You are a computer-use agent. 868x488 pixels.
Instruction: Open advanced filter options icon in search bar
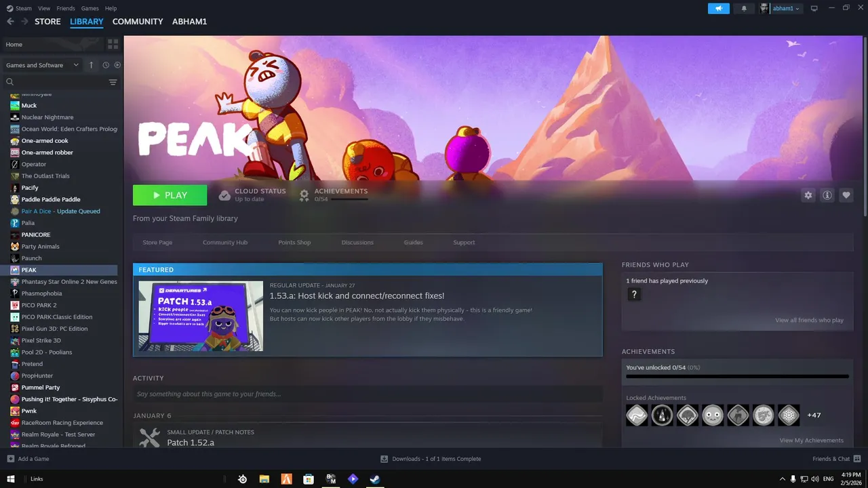(x=113, y=82)
